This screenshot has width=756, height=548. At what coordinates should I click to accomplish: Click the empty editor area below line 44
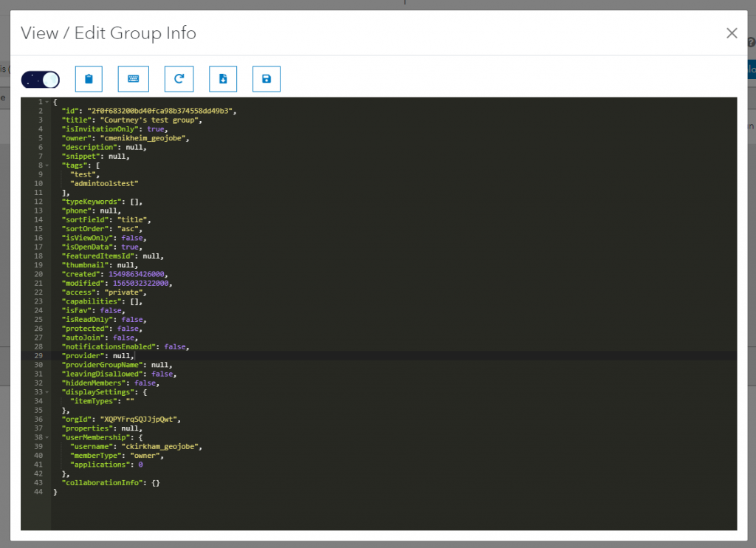pyautogui.click(x=369, y=513)
